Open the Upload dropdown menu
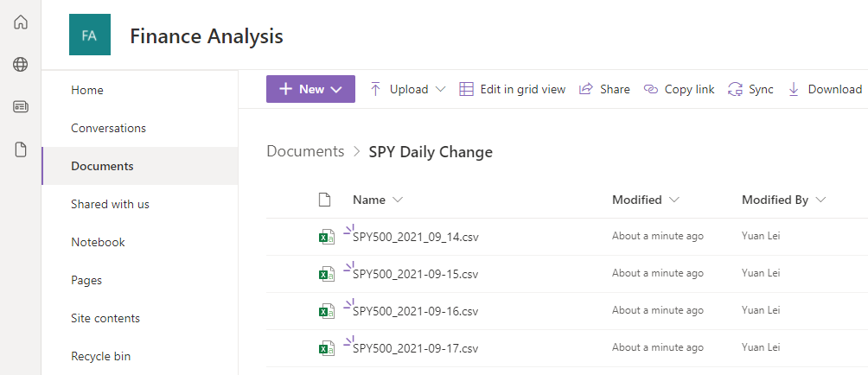Screen dimensions: 868x375 tap(440, 89)
